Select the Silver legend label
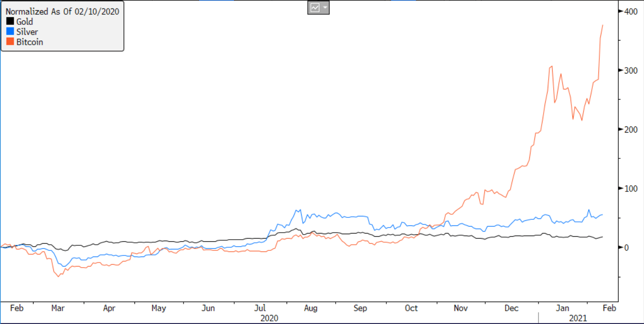 27,32
